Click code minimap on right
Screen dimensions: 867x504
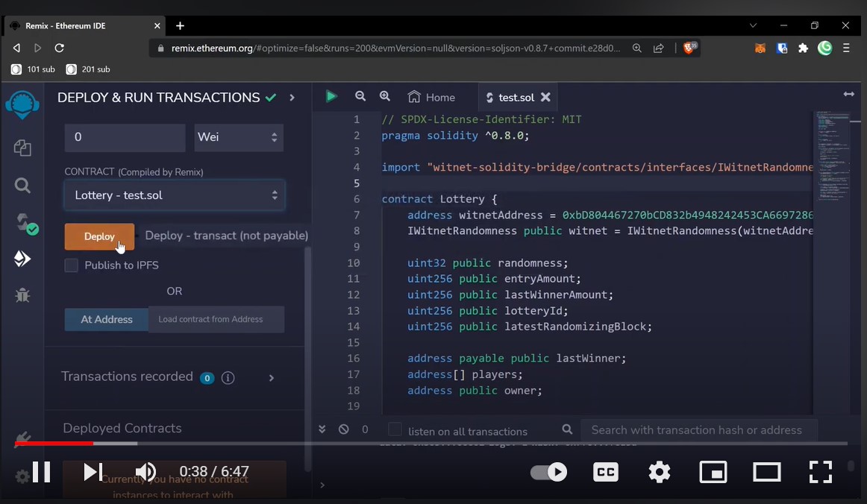(x=833, y=155)
